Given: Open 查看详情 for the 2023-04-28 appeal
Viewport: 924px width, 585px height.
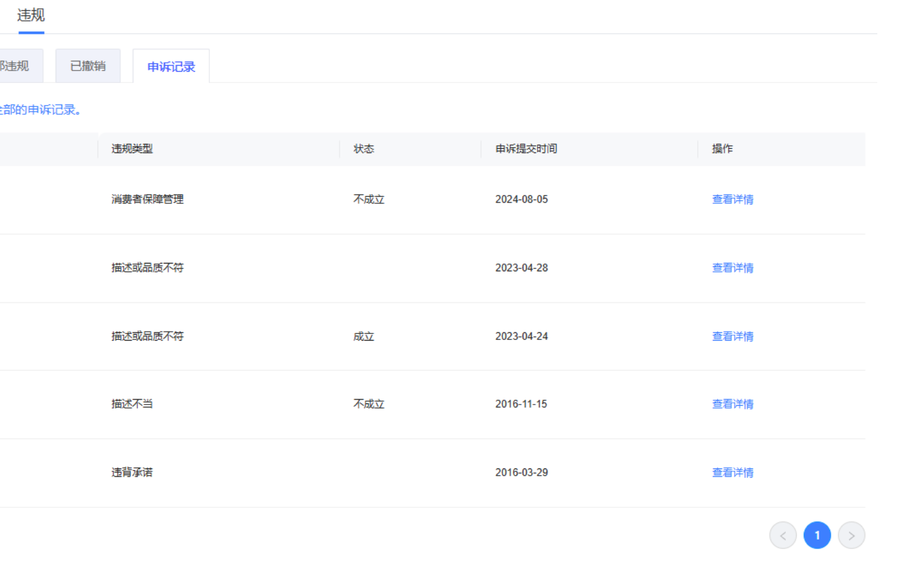Looking at the screenshot, I should (x=732, y=268).
